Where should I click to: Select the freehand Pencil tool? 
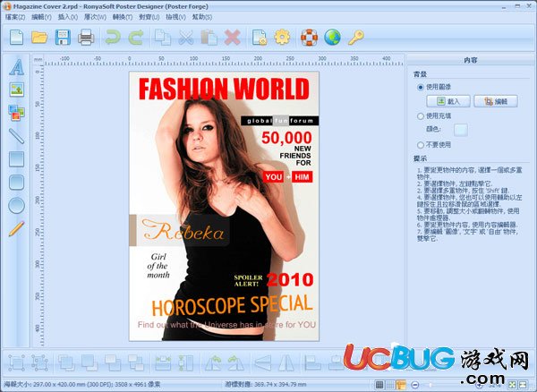[x=16, y=228]
